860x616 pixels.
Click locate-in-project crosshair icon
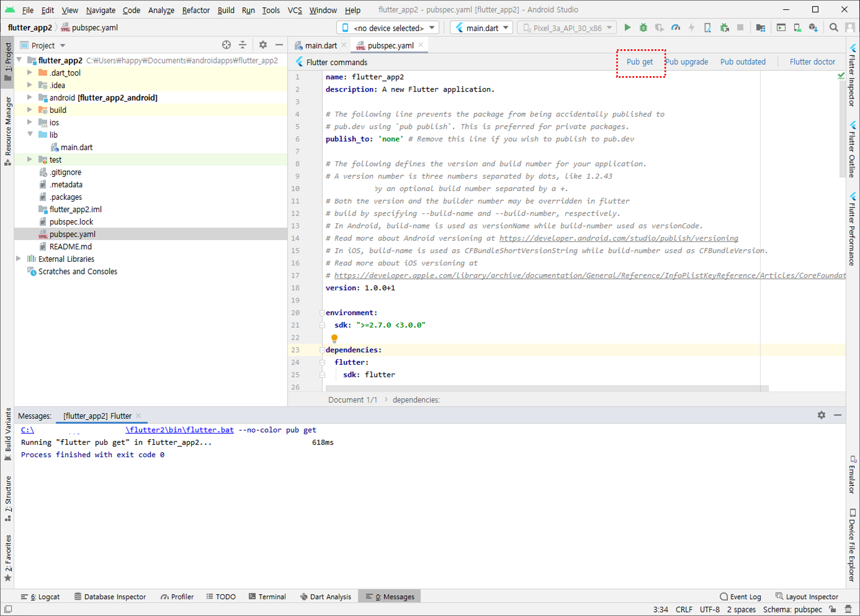click(226, 45)
